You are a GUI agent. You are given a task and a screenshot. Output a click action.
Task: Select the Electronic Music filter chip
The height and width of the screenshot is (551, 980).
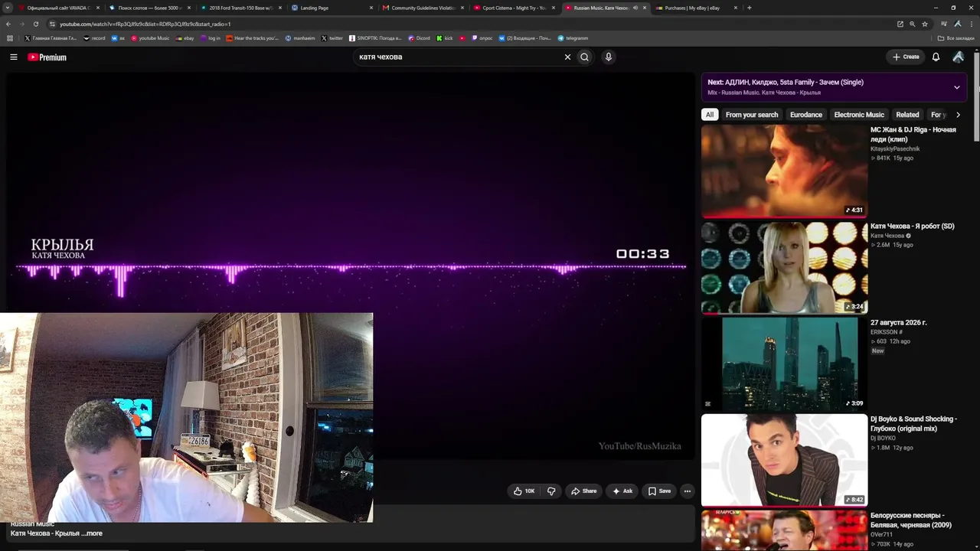[x=859, y=115]
